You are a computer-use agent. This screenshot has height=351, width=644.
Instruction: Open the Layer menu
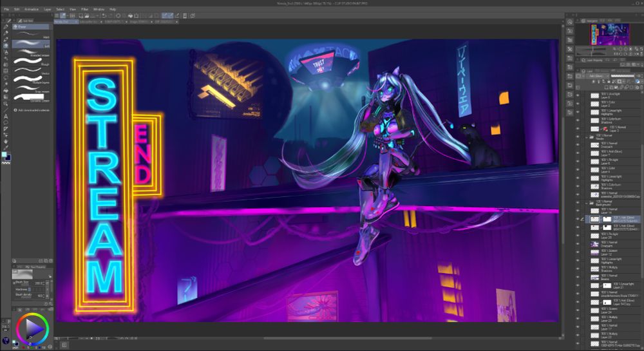click(x=48, y=9)
